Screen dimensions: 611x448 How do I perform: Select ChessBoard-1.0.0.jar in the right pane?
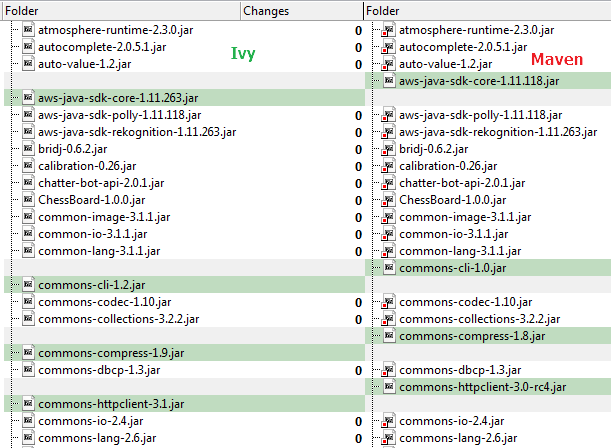(x=452, y=200)
